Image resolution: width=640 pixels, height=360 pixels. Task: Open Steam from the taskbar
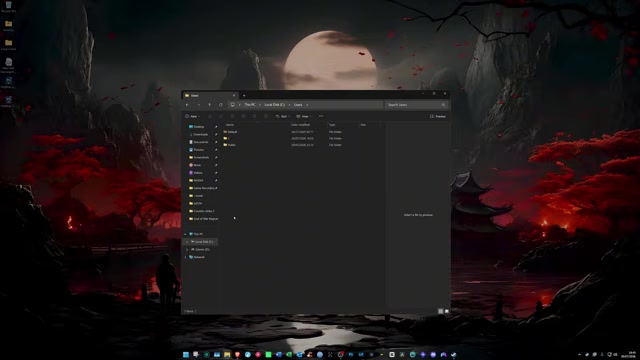pyautogui.click(x=453, y=355)
